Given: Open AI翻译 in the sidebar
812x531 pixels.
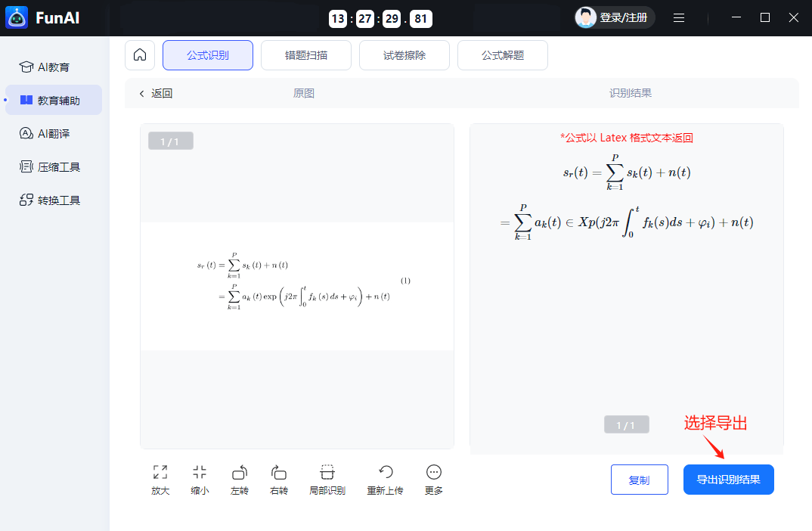Looking at the screenshot, I should point(53,133).
